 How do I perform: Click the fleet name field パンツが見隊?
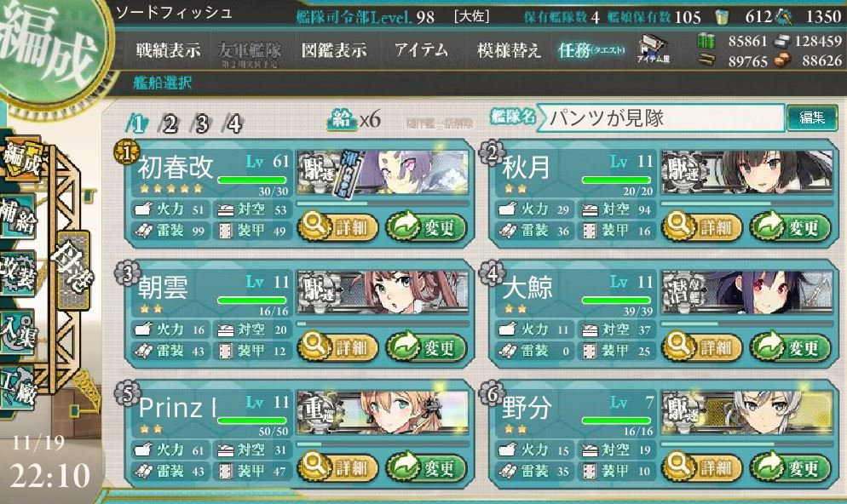coord(663,117)
